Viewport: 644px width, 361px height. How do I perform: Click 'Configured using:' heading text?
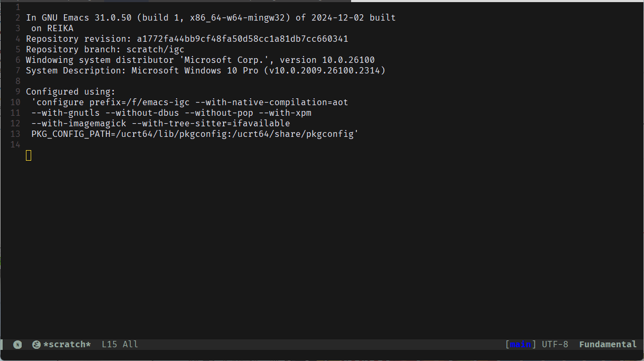tap(71, 91)
